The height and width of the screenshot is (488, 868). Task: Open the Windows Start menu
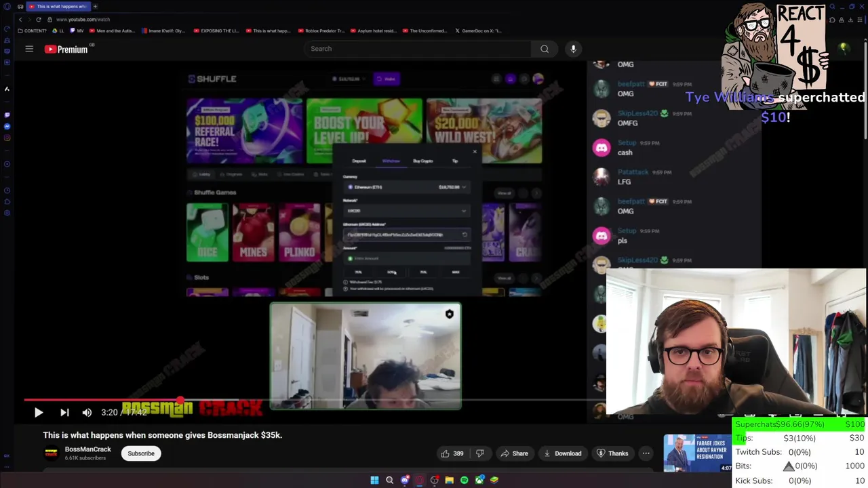[374, 480]
